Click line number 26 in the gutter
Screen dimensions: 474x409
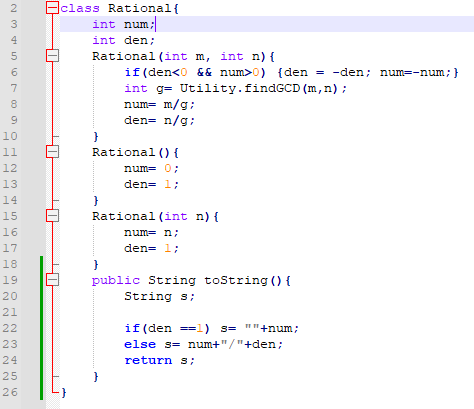point(10,392)
